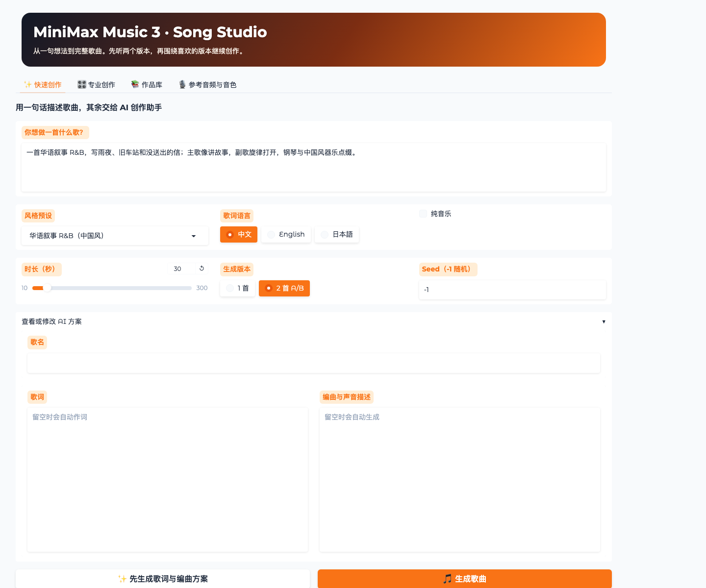Click the music note icon on generate button
Screen dimensions: 706x588
point(447,579)
